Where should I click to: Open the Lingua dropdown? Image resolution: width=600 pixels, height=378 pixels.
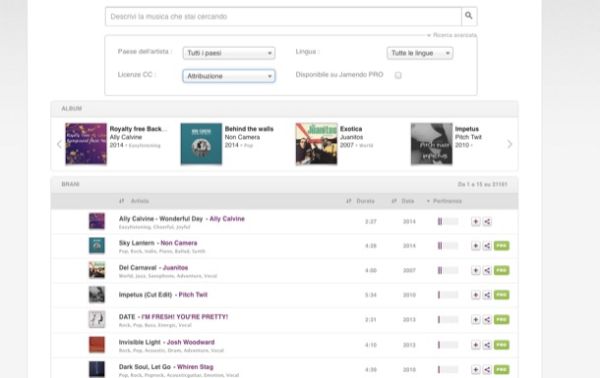420,53
